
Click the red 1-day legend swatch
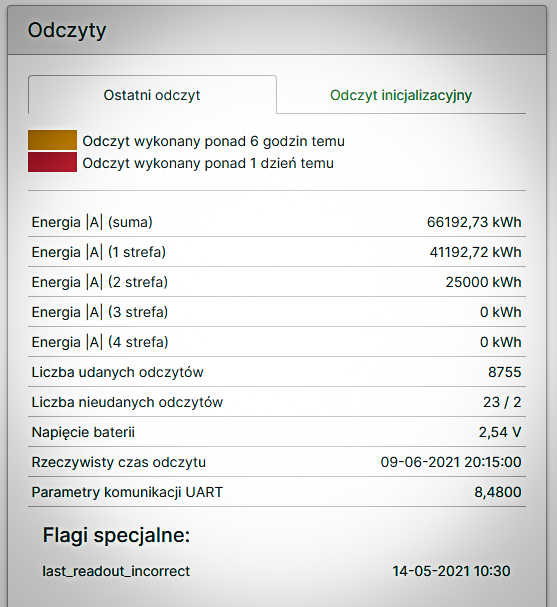(52, 162)
